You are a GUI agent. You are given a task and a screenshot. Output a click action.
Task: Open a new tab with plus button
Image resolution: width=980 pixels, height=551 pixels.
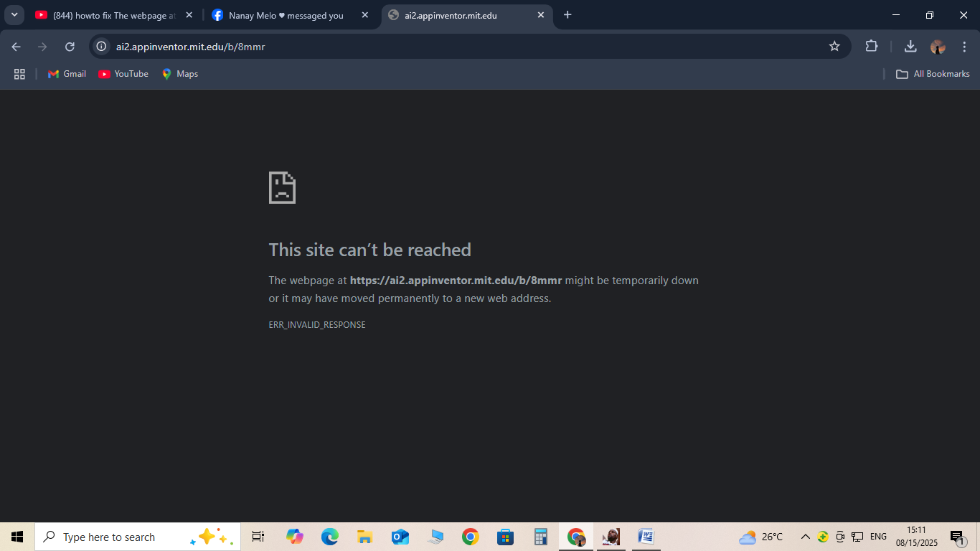567,15
